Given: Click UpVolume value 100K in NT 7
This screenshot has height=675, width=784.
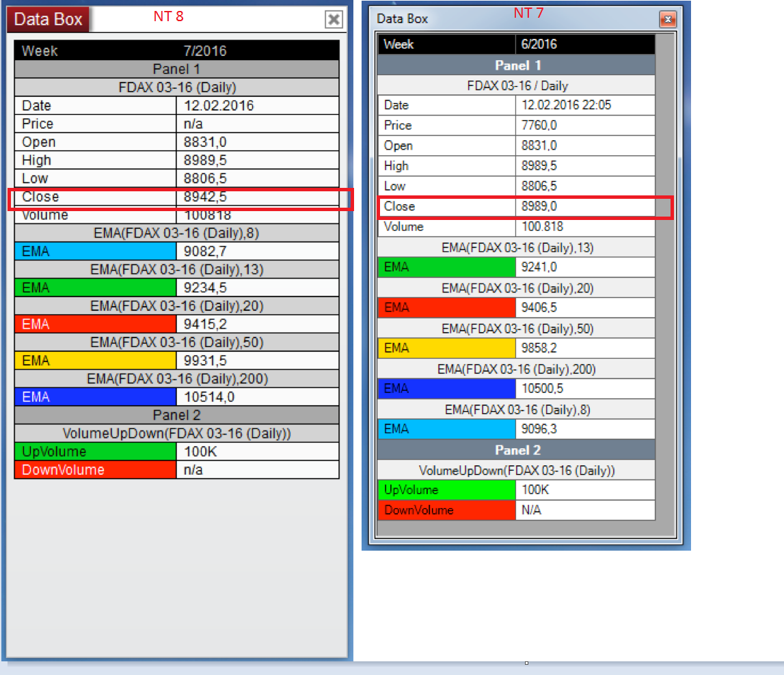Looking at the screenshot, I should [585, 490].
